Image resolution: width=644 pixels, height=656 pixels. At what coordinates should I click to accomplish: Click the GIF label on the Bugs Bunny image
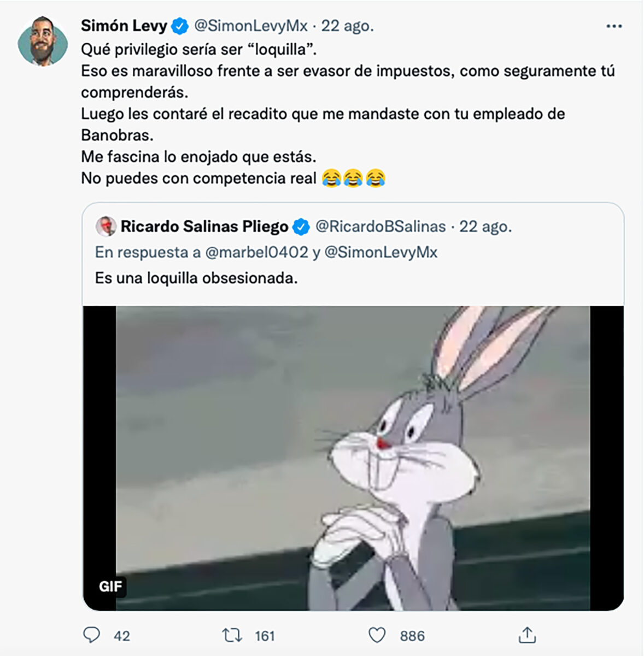111,588
